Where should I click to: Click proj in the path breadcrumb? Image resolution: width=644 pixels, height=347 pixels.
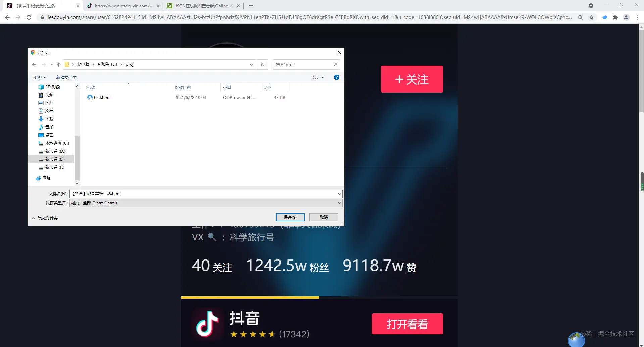pos(130,64)
